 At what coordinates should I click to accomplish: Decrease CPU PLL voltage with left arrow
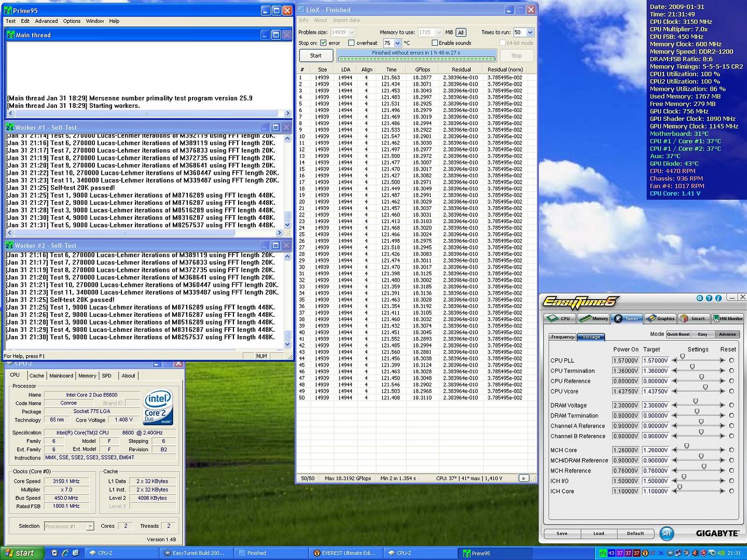click(674, 360)
